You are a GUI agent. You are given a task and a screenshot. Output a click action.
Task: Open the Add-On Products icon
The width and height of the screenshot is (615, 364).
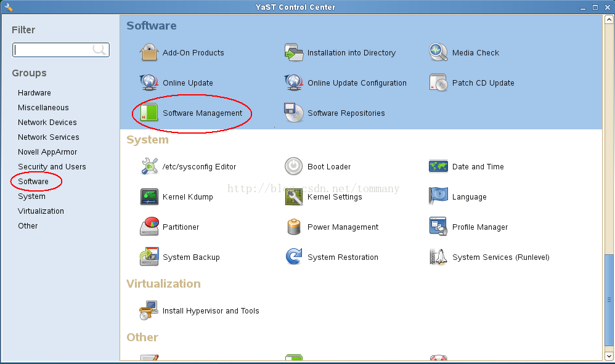[149, 52]
